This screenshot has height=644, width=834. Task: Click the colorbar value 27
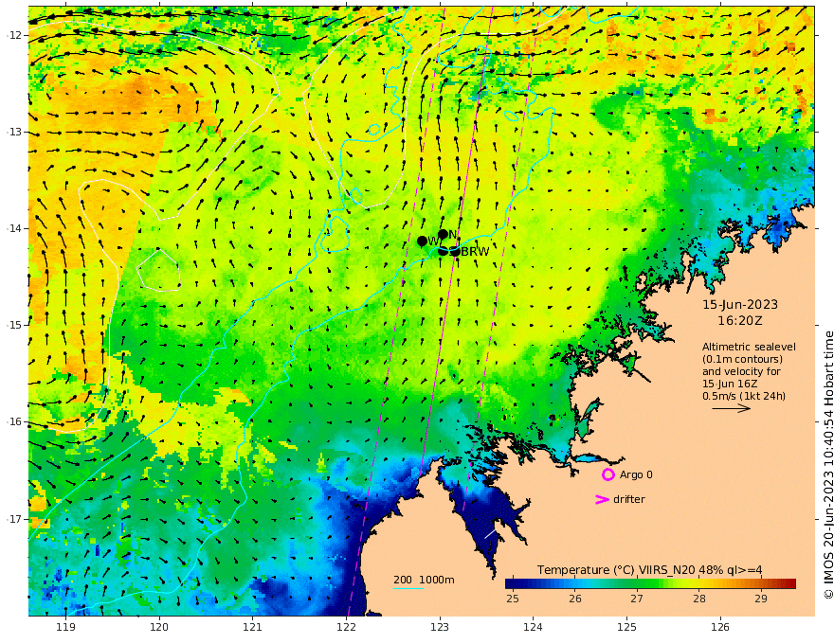[x=637, y=599]
